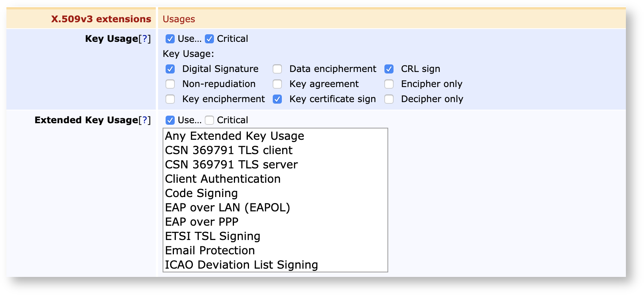This screenshot has height=295, width=644.
Task: Open the Extended Key Usage help link
Action: (x=144, y=120)
